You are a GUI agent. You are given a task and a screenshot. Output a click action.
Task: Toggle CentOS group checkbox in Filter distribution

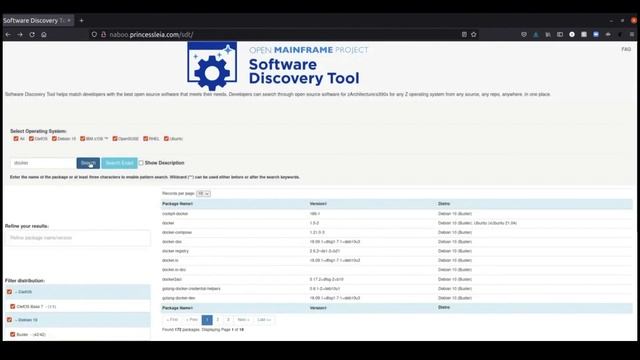click(9, 292)
